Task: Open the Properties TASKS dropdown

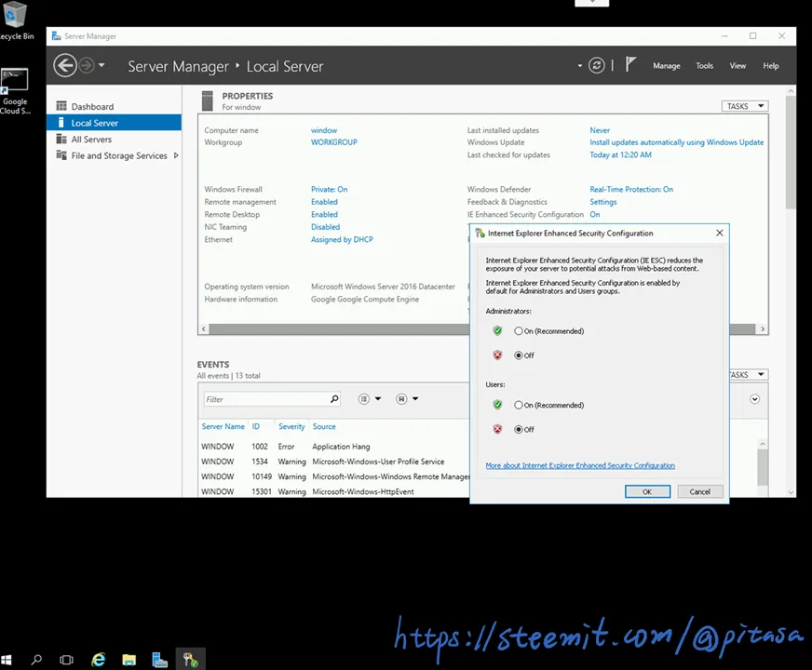Action: click(x=745, y=106)
